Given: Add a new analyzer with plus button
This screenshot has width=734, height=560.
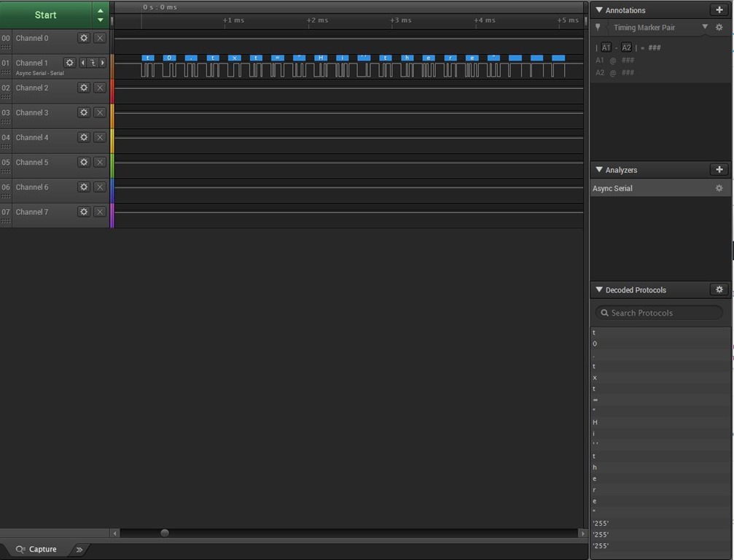Looking at the screenshot, I should coord(719,170).
